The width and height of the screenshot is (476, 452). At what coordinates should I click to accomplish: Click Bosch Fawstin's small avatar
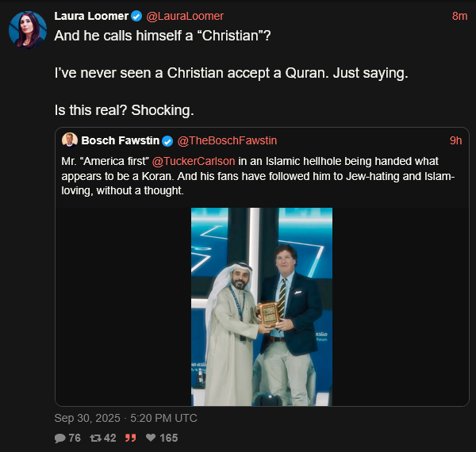click(69, 140)
